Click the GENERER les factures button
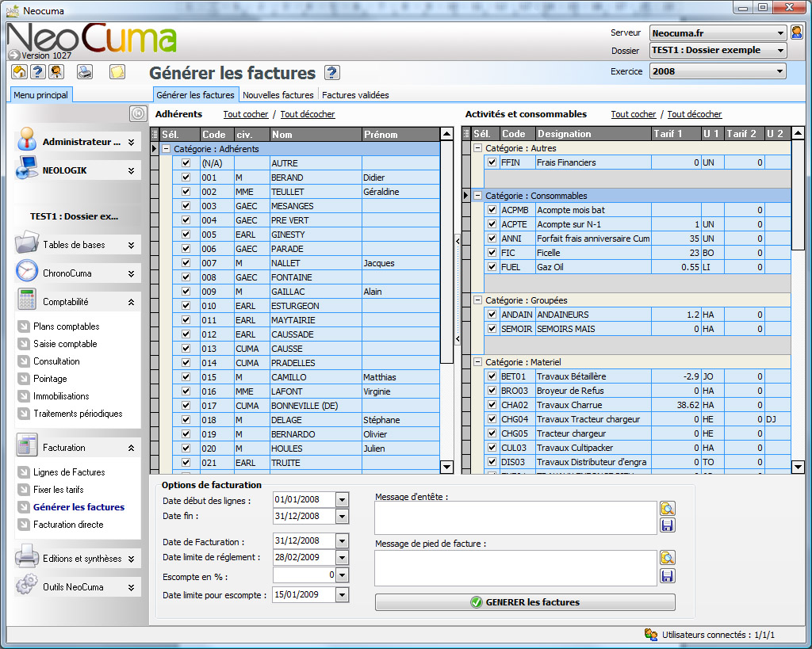The width and height of the screenshot is (812, 649). [x=525, y=602]
